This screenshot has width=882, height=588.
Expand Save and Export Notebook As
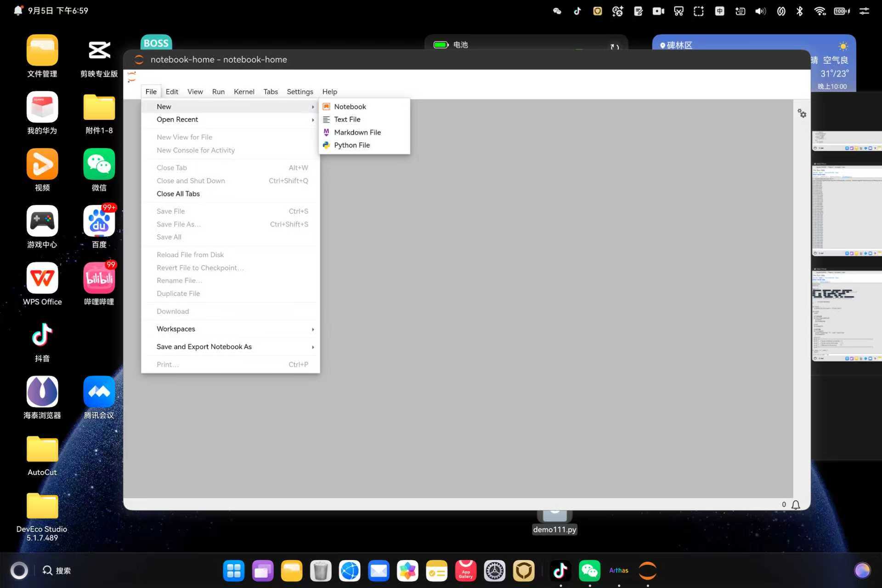[231, 347]
